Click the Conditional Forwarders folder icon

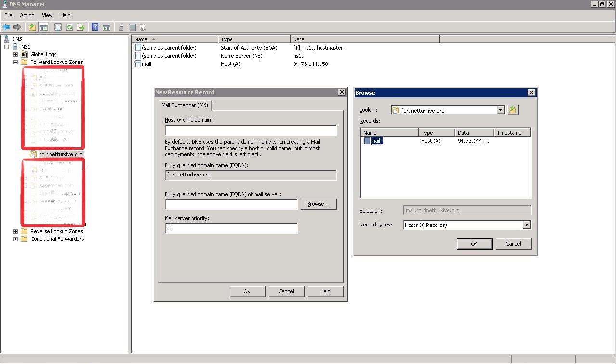[25, 239]
